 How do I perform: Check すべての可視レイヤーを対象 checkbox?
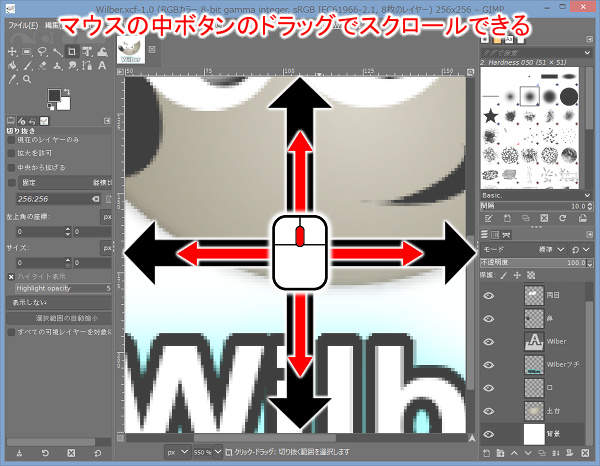[11, 332]
